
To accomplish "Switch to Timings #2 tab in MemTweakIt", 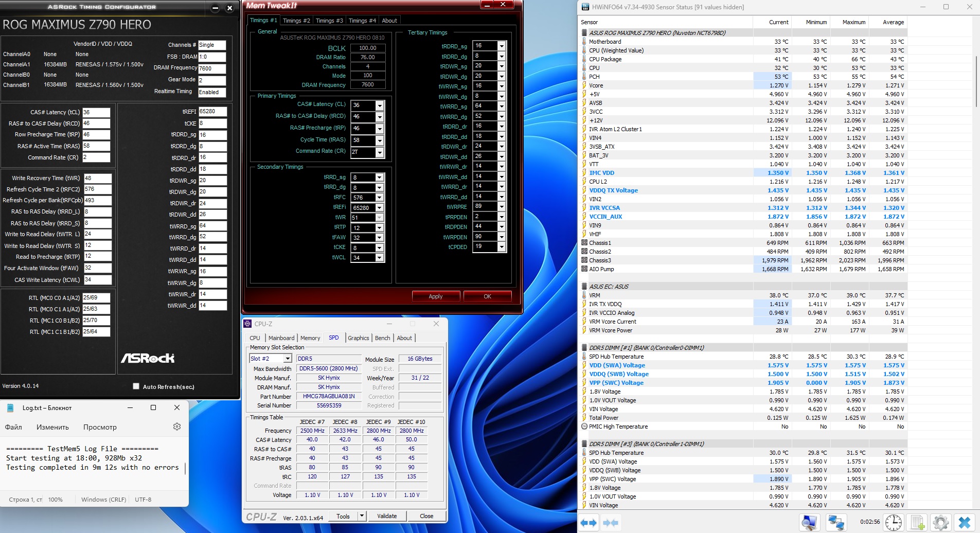I will pos(296,21).
